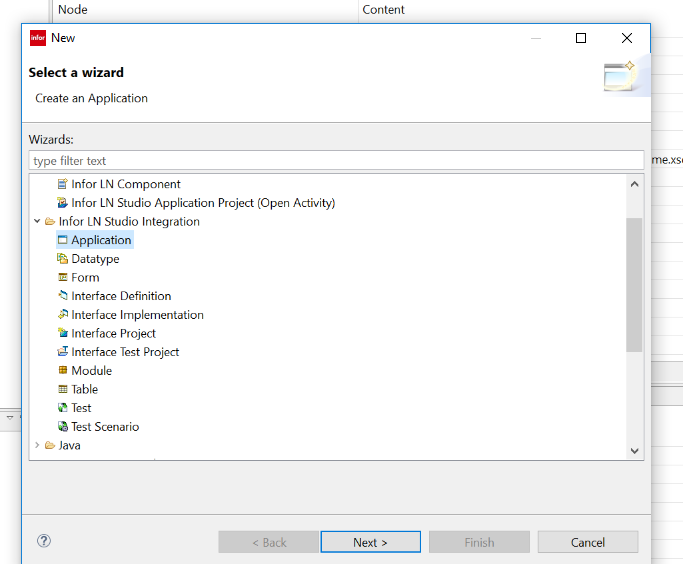The width and height of the screenshot is (683, 564).
Task: Click the Infor LN Studio Application Project icon
Action: 63,203
